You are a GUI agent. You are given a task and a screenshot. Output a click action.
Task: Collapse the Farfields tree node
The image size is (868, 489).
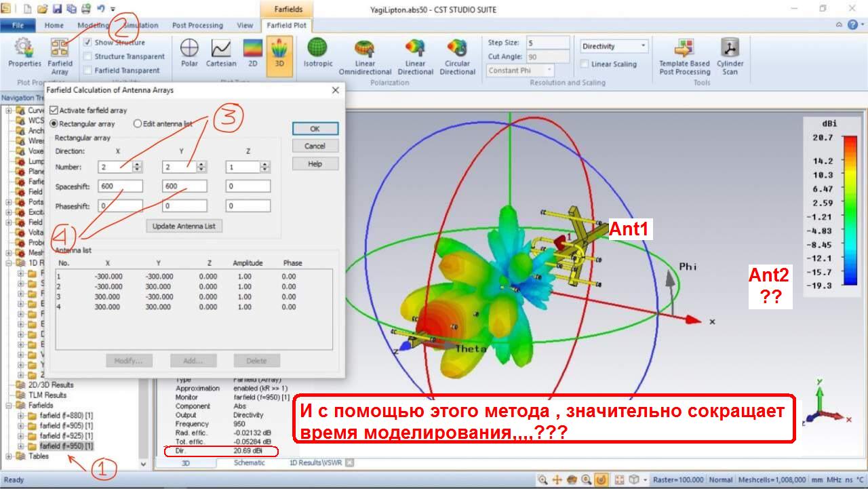[x=9, y=405]
